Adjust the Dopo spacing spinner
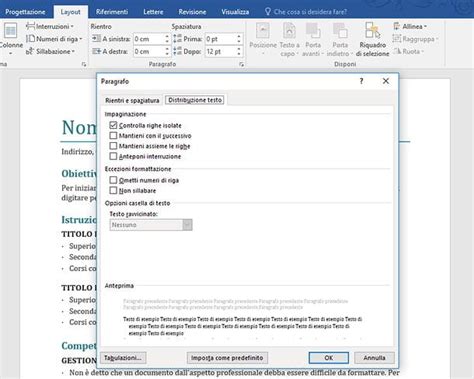474x379 pixels. (239, 51)
